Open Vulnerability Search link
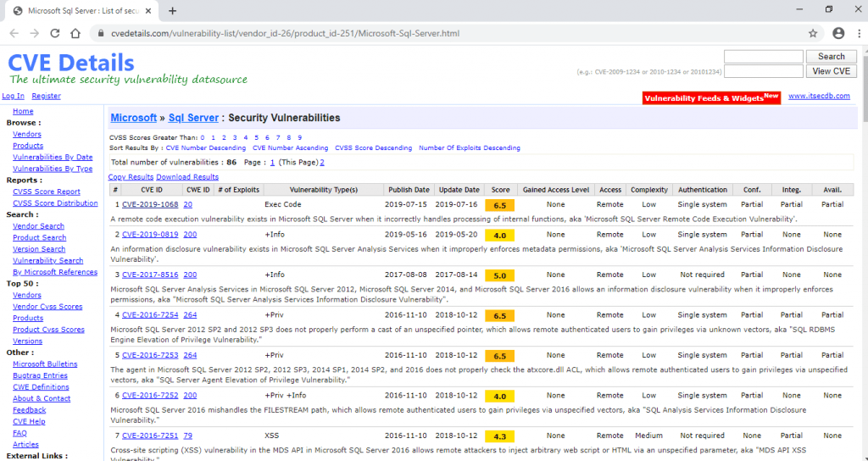The width and height of the screenshot is (868, 461). (48, 261)
